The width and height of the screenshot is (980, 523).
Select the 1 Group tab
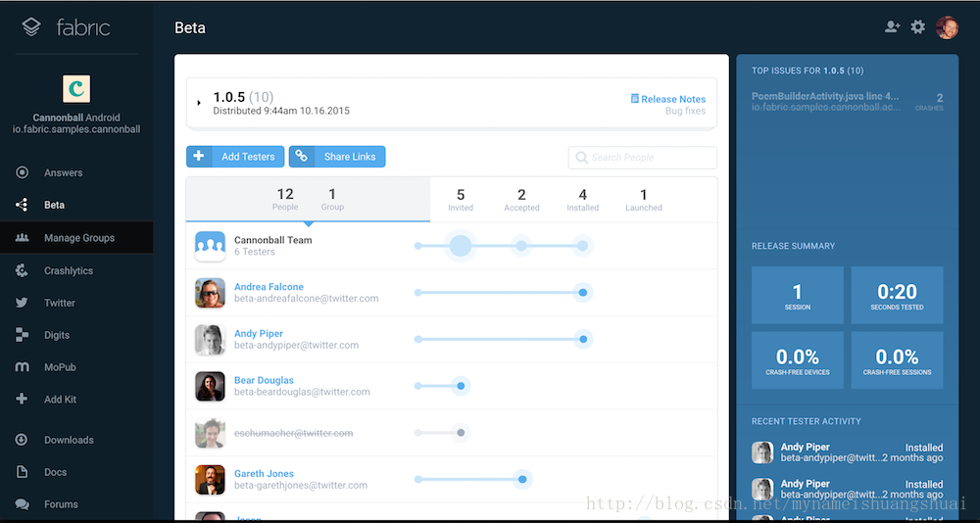(332, 200)
